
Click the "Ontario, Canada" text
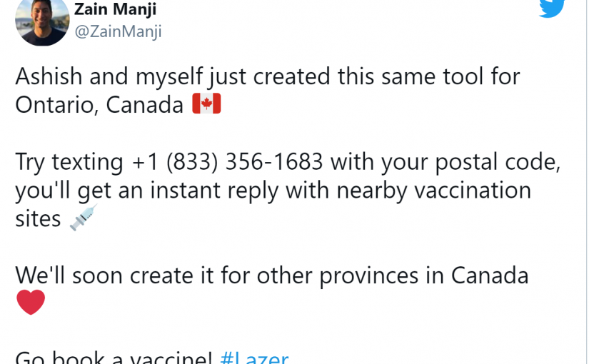click(99, 105)
